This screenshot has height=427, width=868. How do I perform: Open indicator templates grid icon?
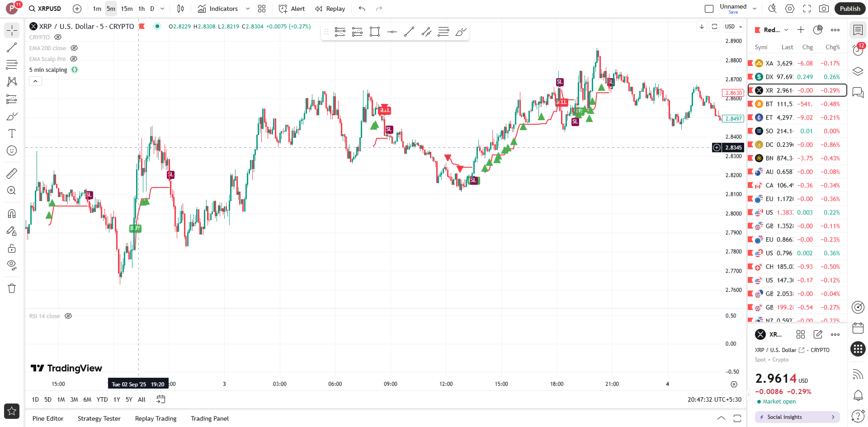coord(262,9)
